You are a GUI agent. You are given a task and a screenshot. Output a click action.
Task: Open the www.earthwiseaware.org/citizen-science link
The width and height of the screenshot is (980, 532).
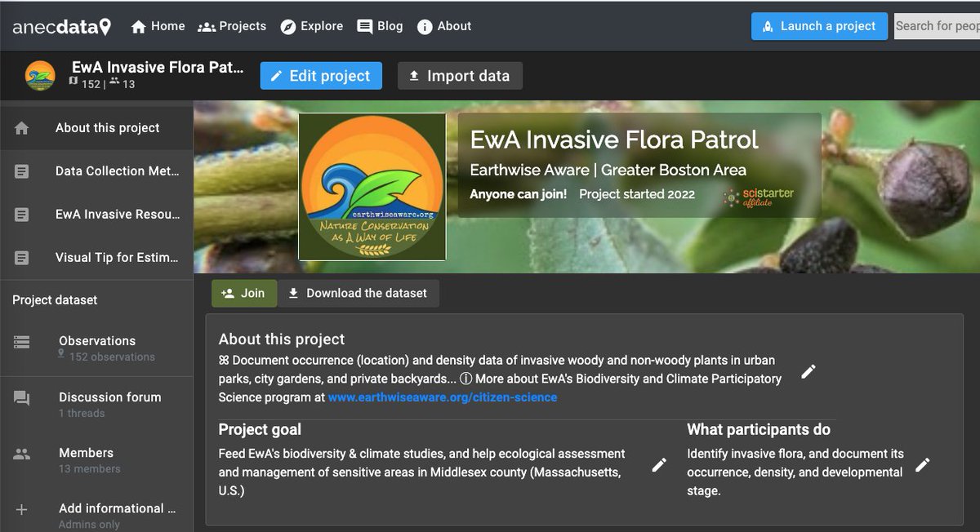pyautogui.click(x=443, y=397)
